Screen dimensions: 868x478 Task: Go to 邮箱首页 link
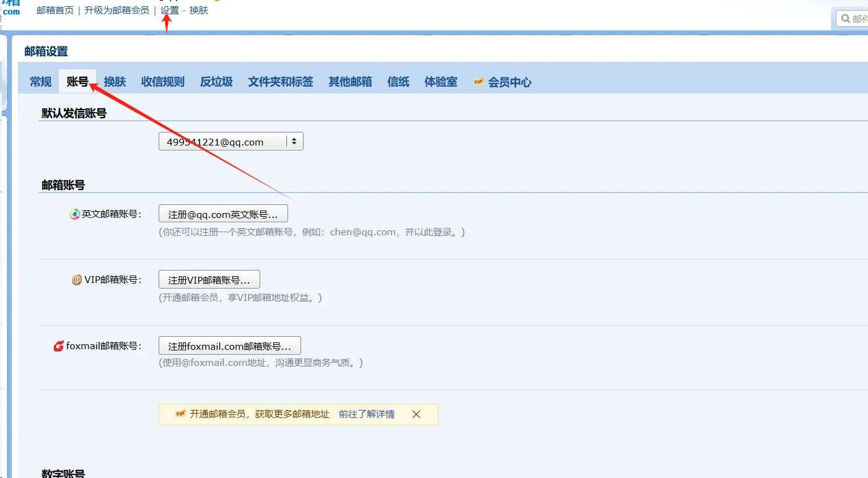(x=55, y=11)
